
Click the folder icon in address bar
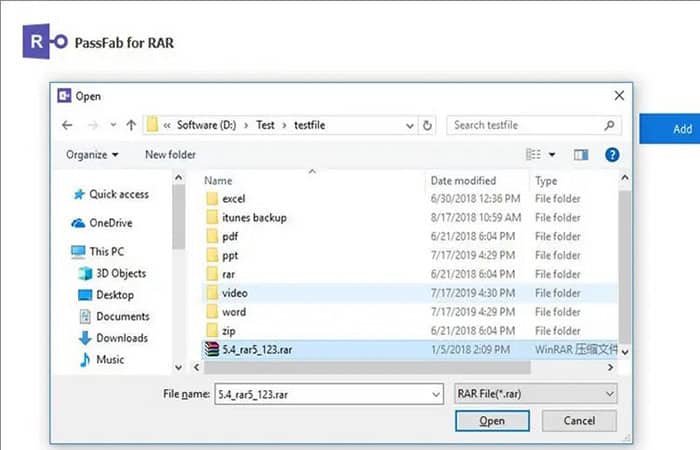152,125
